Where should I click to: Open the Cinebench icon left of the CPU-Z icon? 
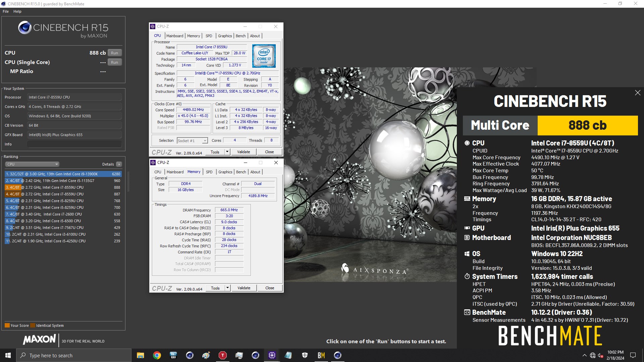[255, 355]
